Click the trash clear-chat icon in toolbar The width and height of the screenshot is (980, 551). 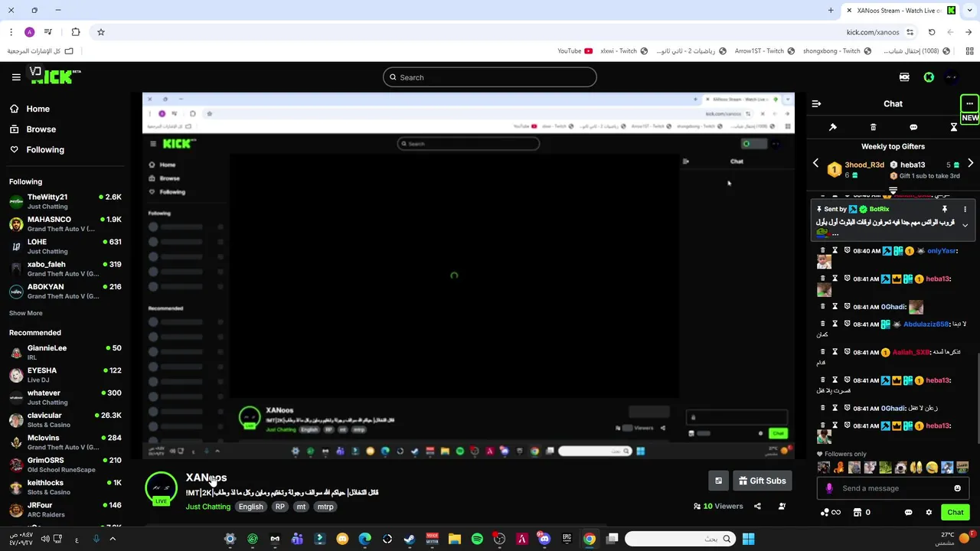tap(873, 127)
